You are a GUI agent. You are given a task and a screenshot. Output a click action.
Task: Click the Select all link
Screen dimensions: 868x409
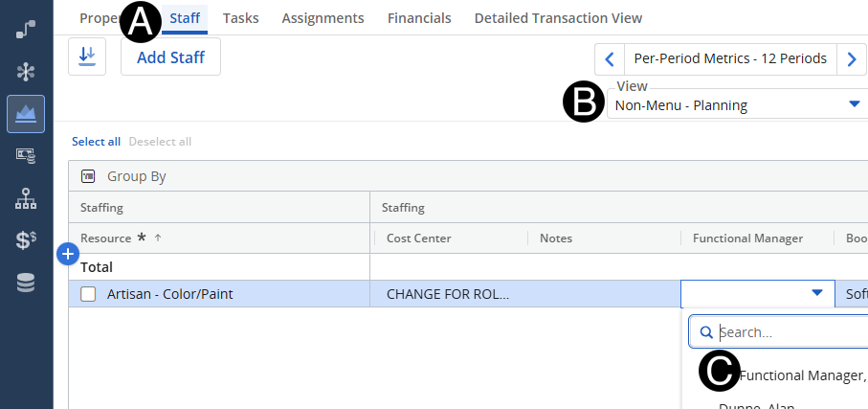[96, 142]
